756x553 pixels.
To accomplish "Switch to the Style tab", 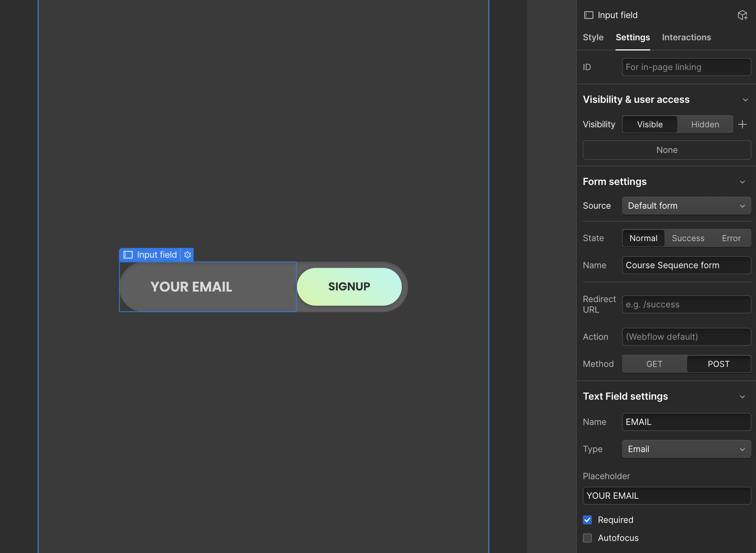I will (593, 37).
